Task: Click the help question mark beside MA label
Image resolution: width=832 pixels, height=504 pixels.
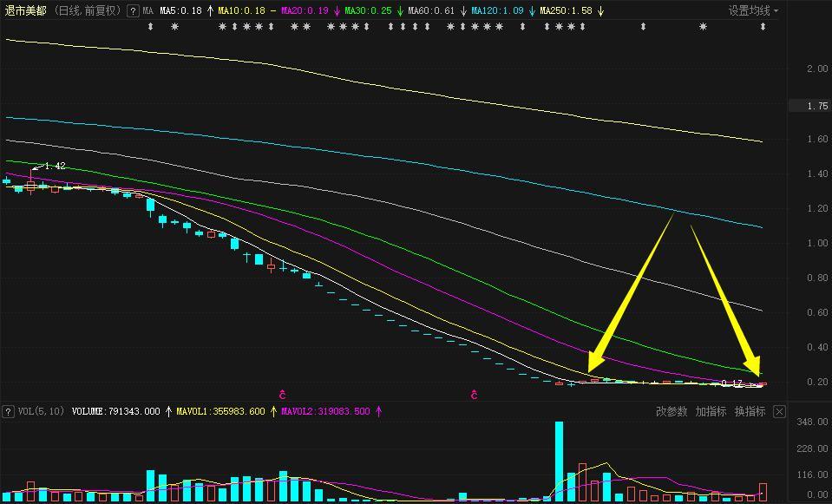Action: (x=134, y=10)
